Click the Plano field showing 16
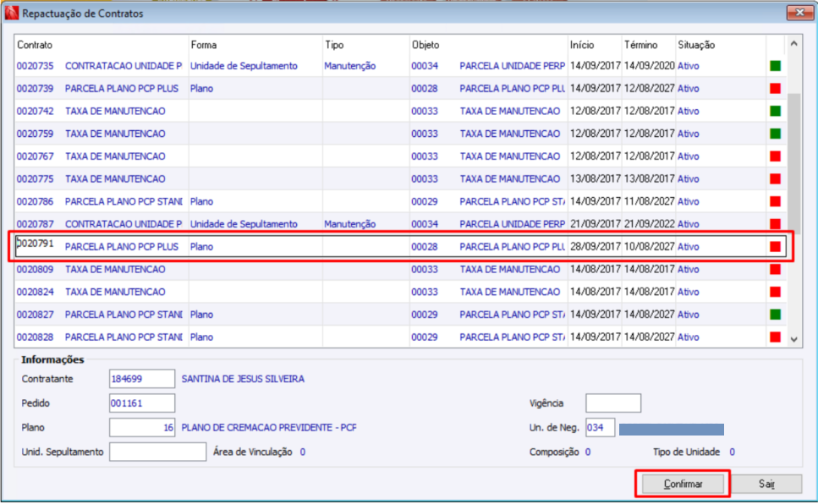This screenshot has height=504, width=818. click(x=142, y=427)
